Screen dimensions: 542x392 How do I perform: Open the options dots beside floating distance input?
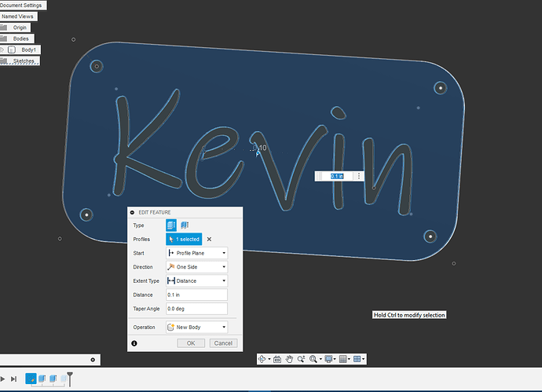(359, 176)
